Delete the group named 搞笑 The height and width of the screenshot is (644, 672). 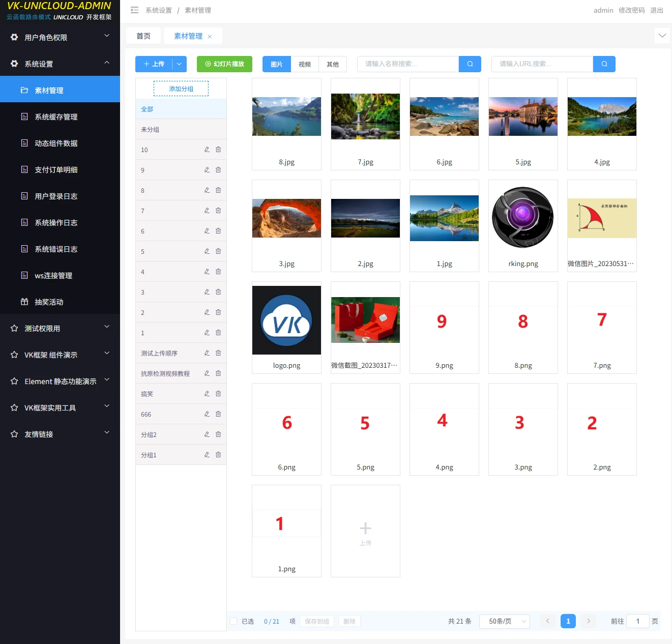tap(218, 394)
